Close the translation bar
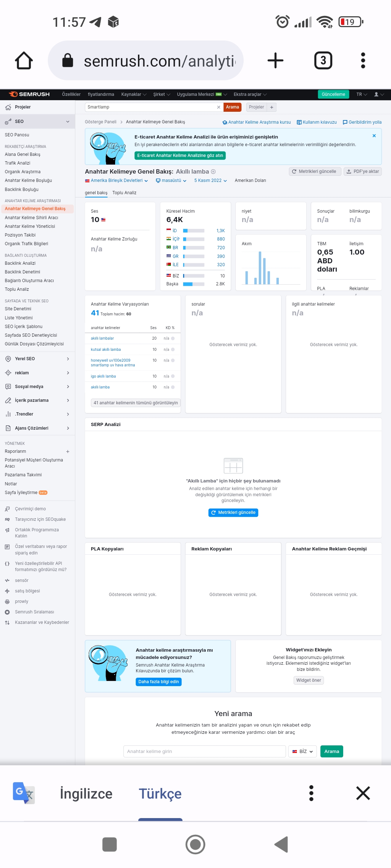Viewport: 391px width, 868px height. pos(363,793)
